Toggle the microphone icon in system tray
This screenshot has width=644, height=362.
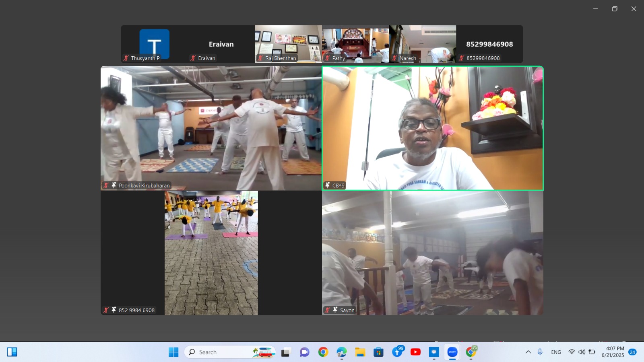540,352
